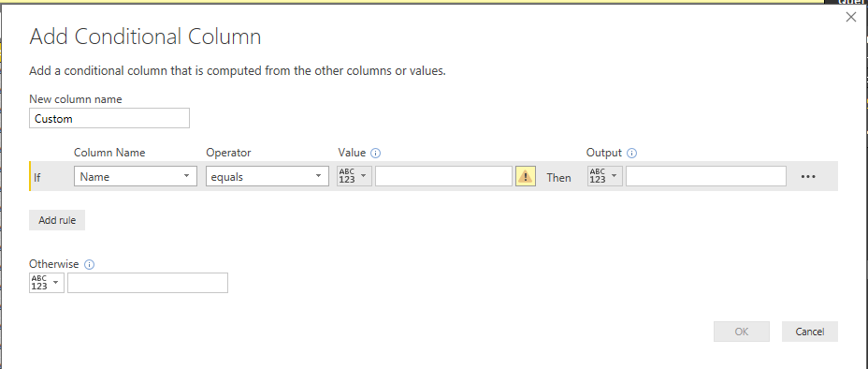Close the Add Conditional Column dialog
This screenshot has height=369, width=868.
(851, 18)
